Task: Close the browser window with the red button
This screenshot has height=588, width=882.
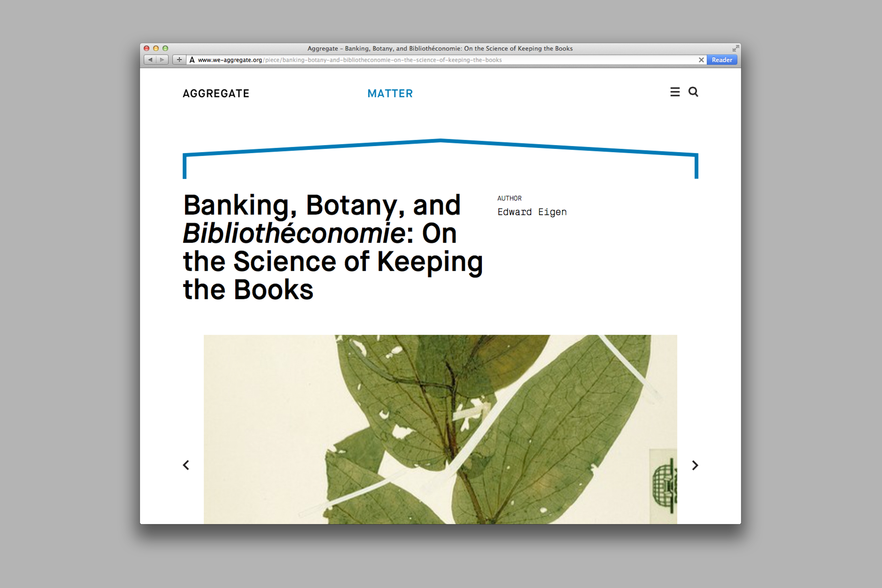Action: pyautogui.click(x=147, y=48)
